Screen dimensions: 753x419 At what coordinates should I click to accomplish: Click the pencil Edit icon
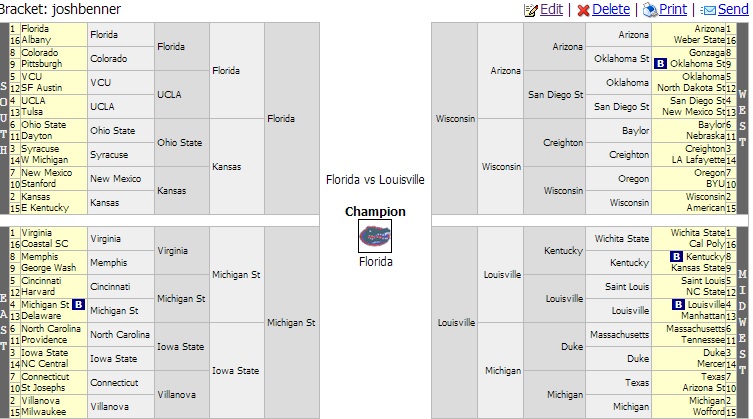click(531, 9)
